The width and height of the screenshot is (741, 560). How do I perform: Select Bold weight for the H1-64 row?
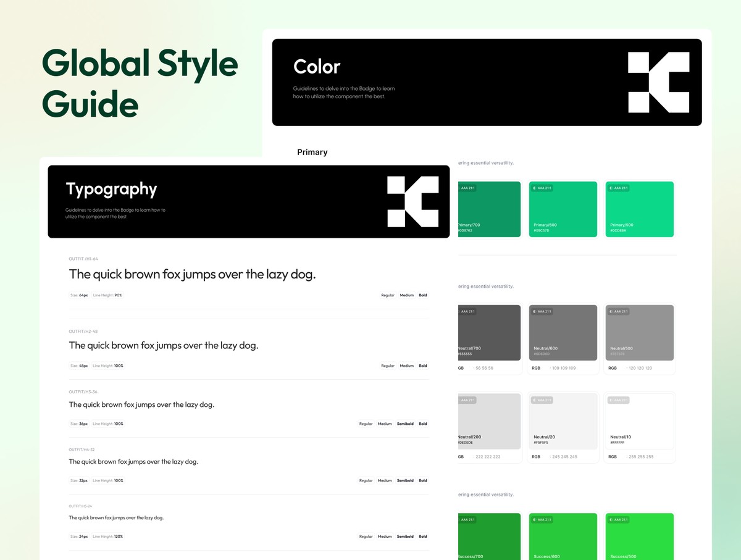coord(423,296)
